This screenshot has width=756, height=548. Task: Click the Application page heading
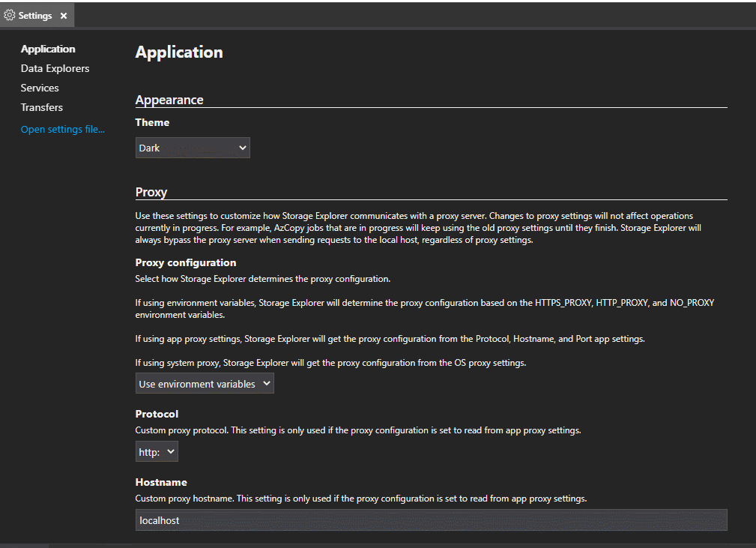click(x=178, y=52)
